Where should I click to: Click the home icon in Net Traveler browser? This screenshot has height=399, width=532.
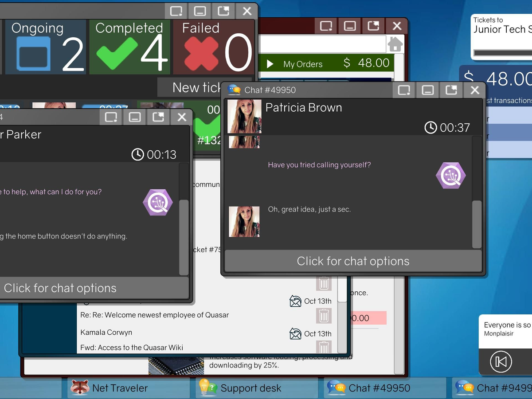(x=395, y=44)
